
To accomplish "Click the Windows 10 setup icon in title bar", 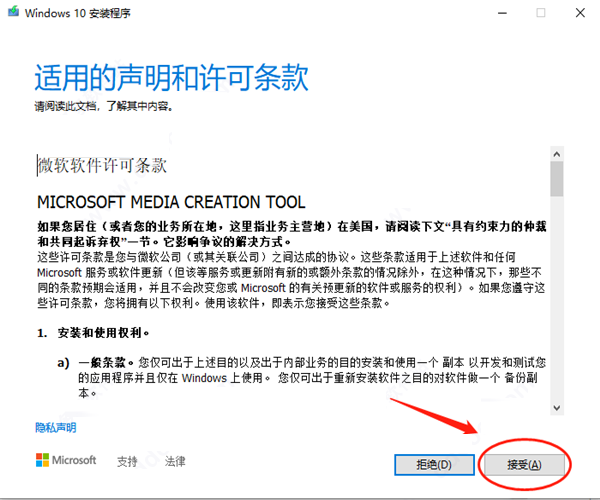I will [x=11, y=12].
